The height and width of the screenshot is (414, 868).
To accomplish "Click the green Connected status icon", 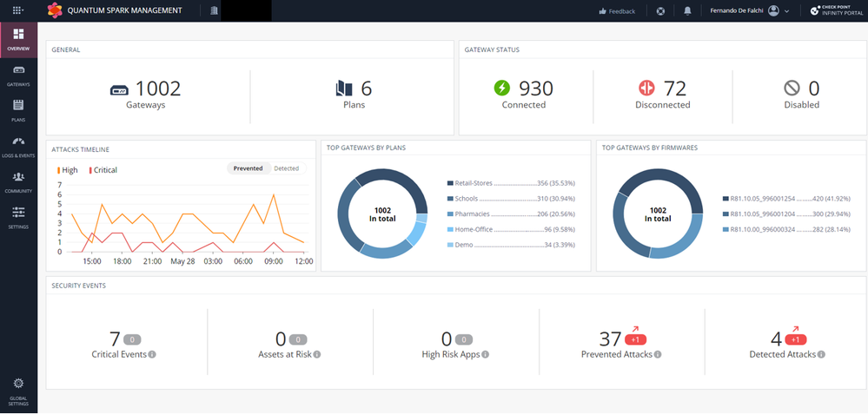I will [501, 88].
